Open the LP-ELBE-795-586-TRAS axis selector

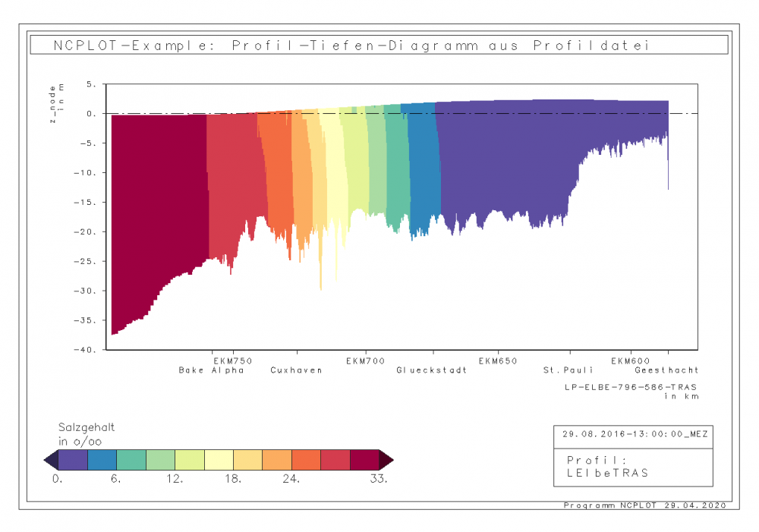[631, 387]
